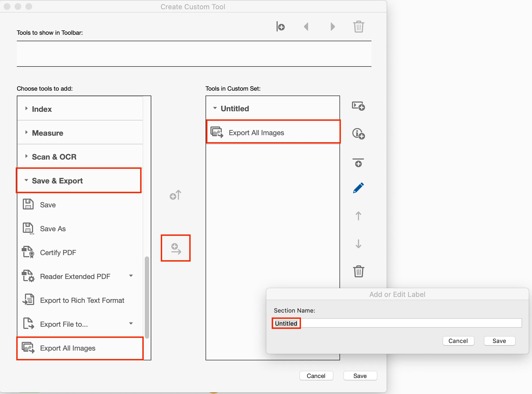Click Save in Add or Edit Label dialog
The width and height of the screenshot is (532, 394).
(499, 341)
